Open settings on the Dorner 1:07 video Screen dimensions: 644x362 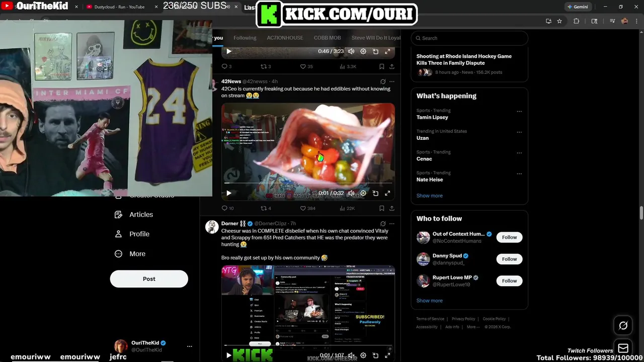pos(363,355)
